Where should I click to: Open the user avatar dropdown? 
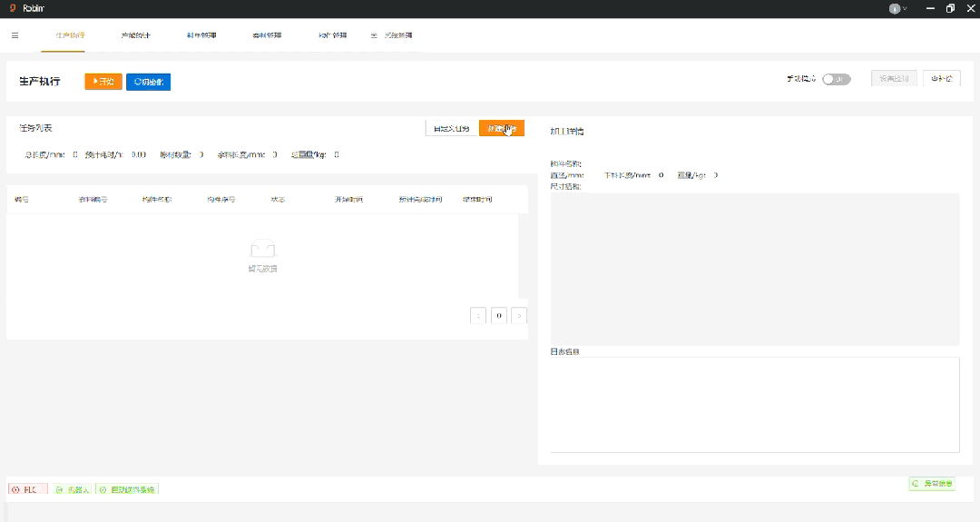(x=897, y=8)
